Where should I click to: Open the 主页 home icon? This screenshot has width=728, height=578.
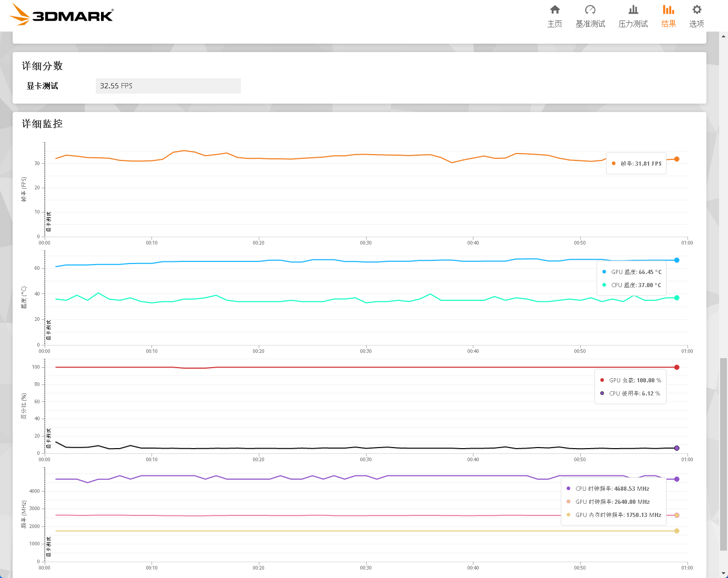(555, 9)
